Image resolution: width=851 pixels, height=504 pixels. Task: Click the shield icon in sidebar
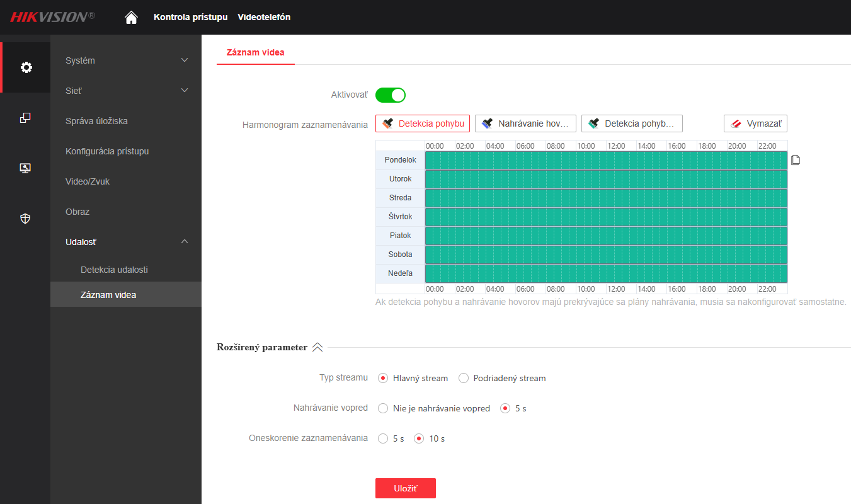(x=26, y=219)
